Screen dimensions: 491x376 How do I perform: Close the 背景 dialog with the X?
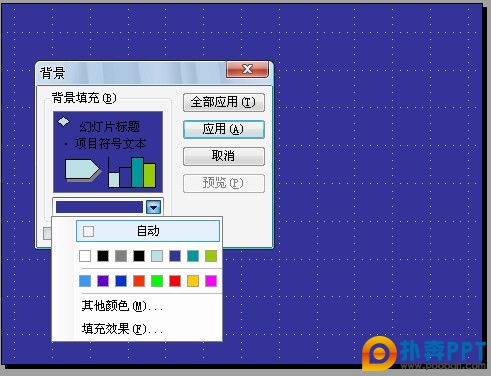[247, 69]
